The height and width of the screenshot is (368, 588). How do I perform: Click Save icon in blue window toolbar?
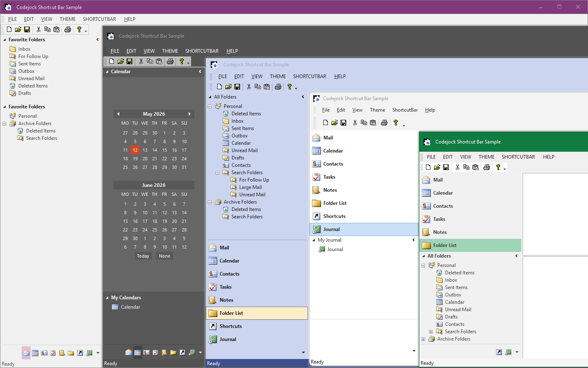coord(237,87)
